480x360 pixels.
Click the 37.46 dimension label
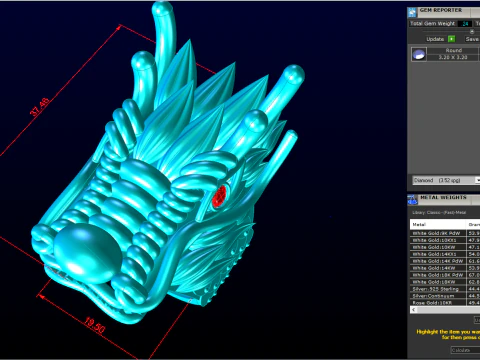click(39, 107)
